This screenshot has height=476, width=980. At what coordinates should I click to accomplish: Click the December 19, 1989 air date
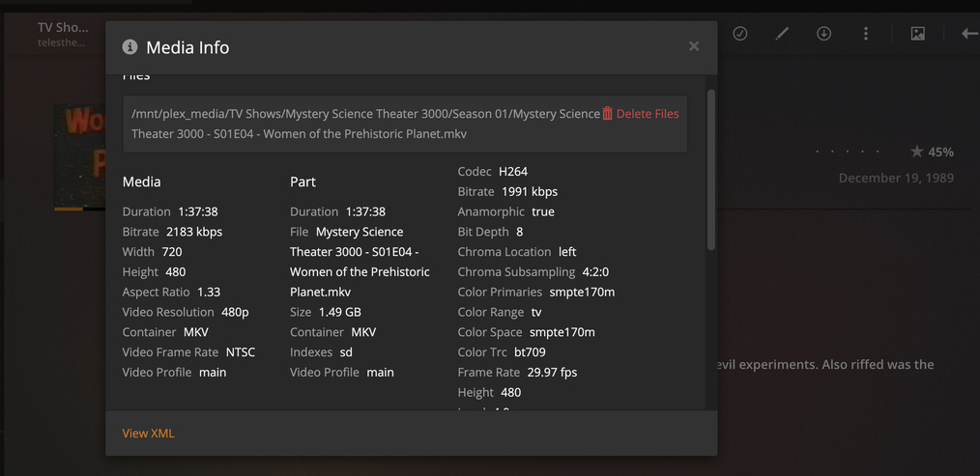(896, 178)
